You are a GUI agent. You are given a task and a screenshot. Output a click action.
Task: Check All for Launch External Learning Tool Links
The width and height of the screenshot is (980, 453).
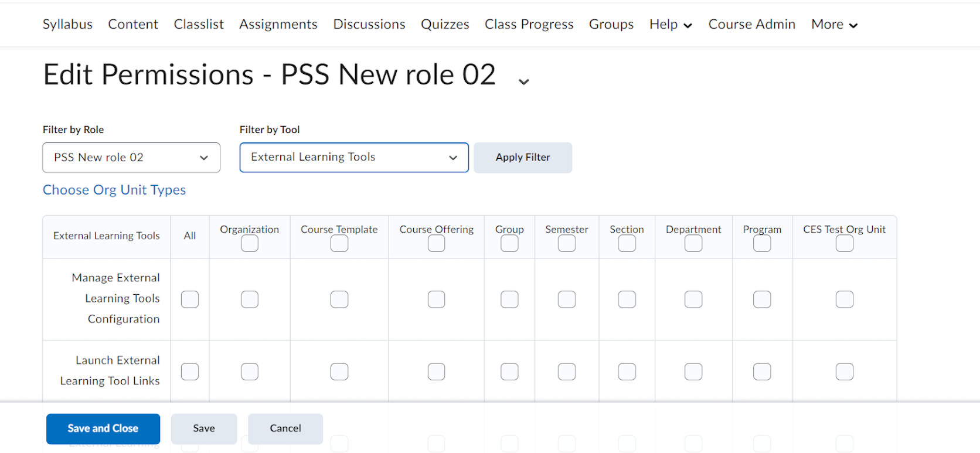[x=190, y=372]
